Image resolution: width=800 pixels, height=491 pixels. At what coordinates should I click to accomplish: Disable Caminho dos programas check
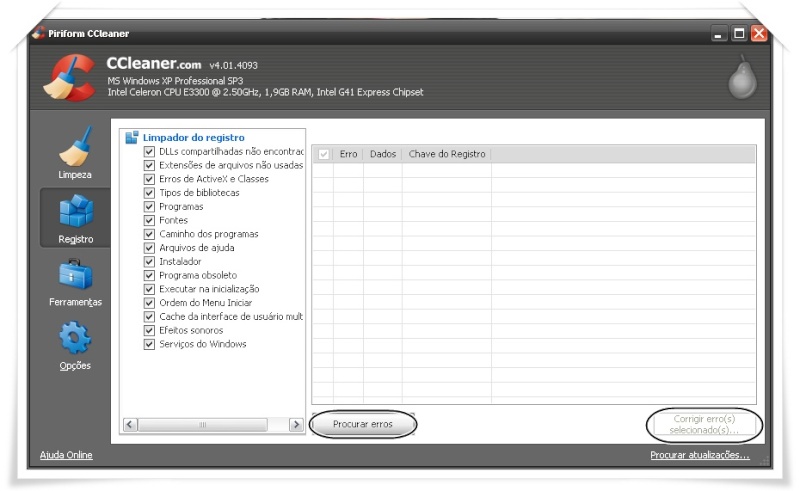(x=149, y=234)
